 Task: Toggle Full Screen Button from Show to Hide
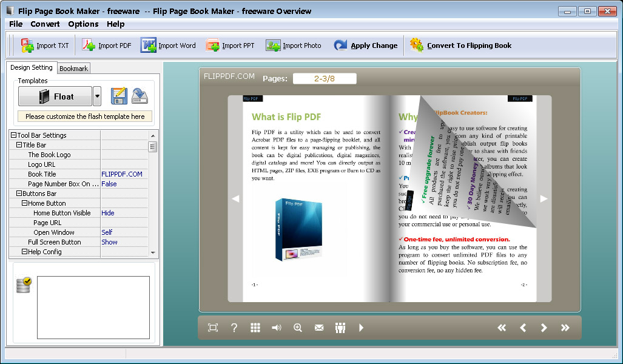[x=109, y=242]
